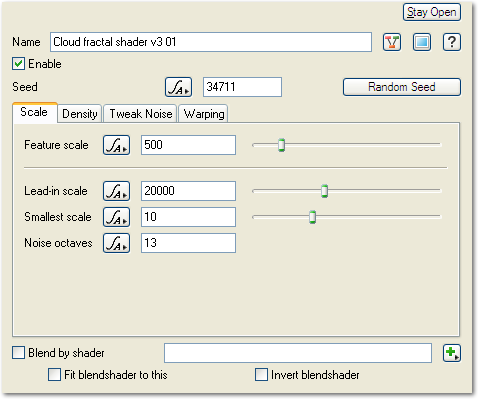Viewport: 485px width, 406px height.
Task: Switch to the Tweak Noise tab
Action: point(141,114)
